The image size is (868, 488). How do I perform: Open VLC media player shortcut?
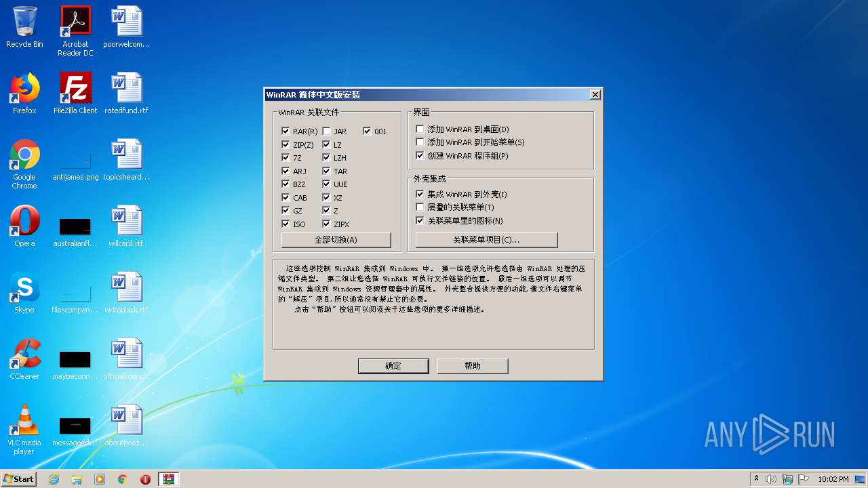(x=24, y=430)
